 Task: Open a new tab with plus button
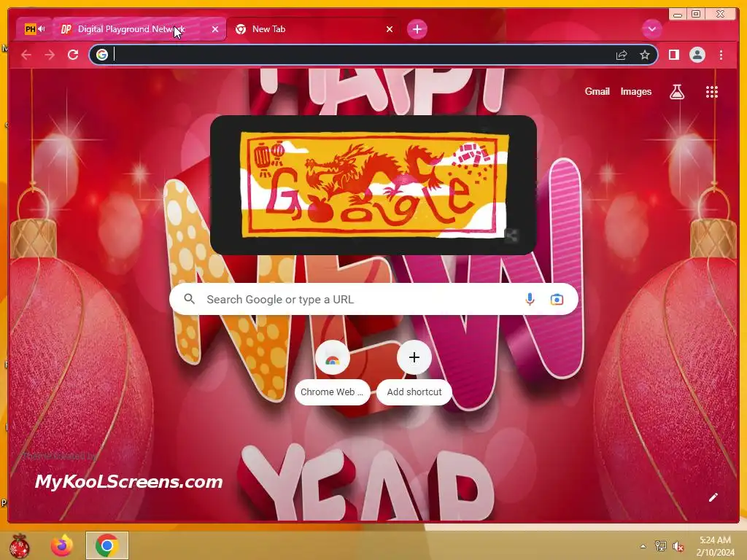pyautogui.click(x=417, y=29)
